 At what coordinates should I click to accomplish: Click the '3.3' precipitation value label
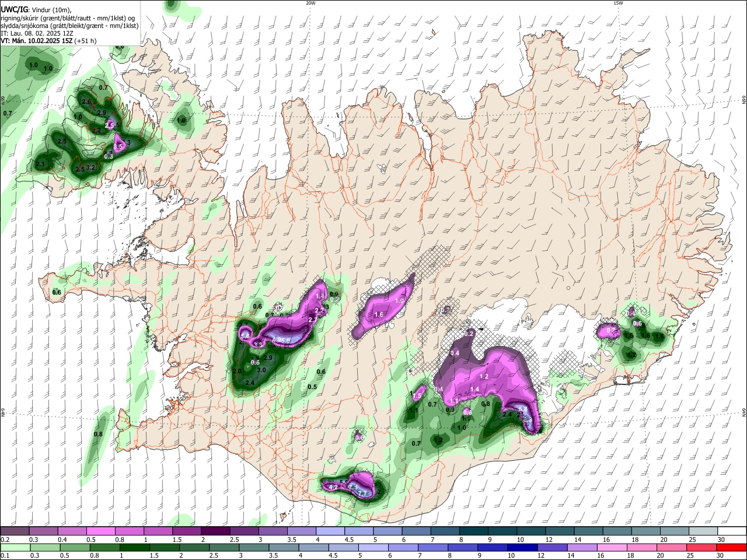pos(257,345)
